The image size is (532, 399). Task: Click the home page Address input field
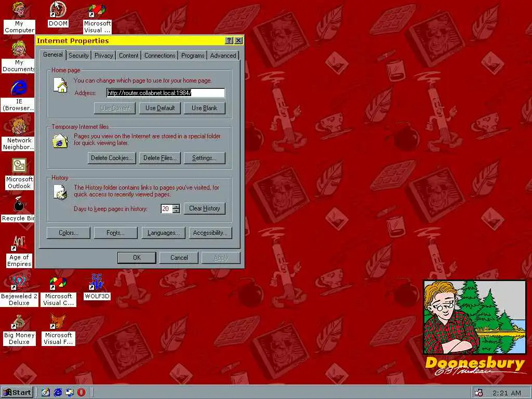(166, 93)
